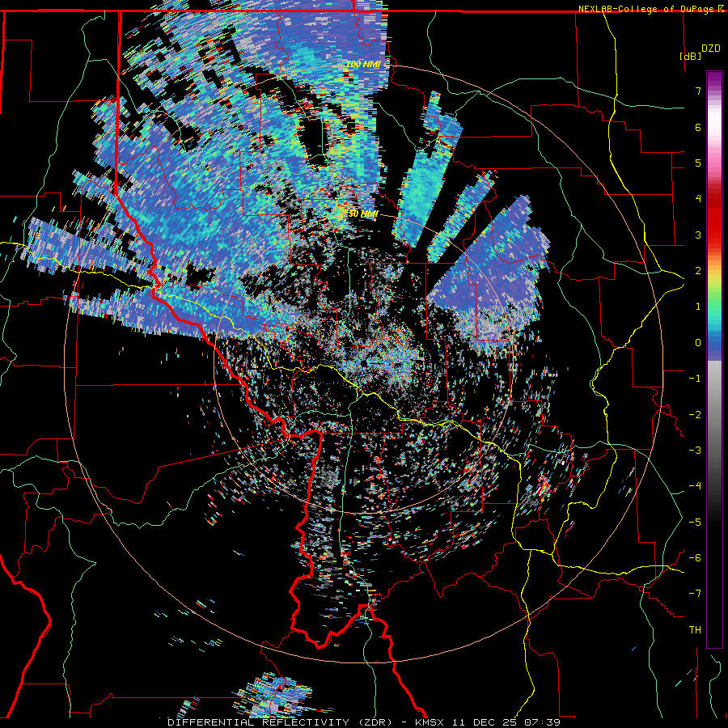Click the -5 value on the color scale
Screen dimensions: 728x728
[x=695, y=523]
